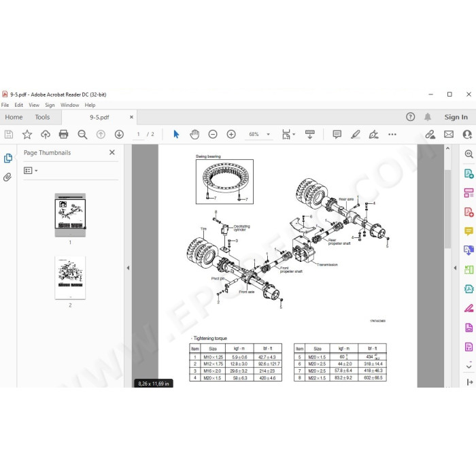
Task: Choose the Selection arrow tool
Action: [176, 134]
